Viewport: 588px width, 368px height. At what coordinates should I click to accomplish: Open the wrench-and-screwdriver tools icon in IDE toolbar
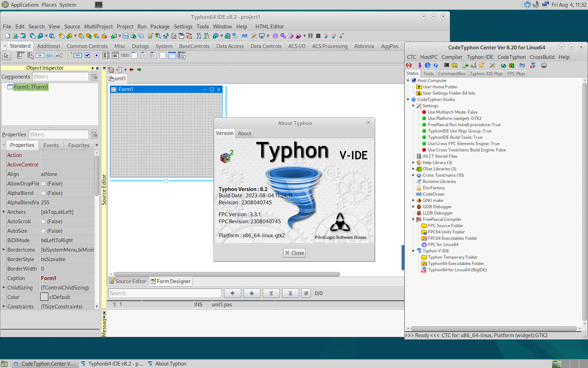click(254, 36)
